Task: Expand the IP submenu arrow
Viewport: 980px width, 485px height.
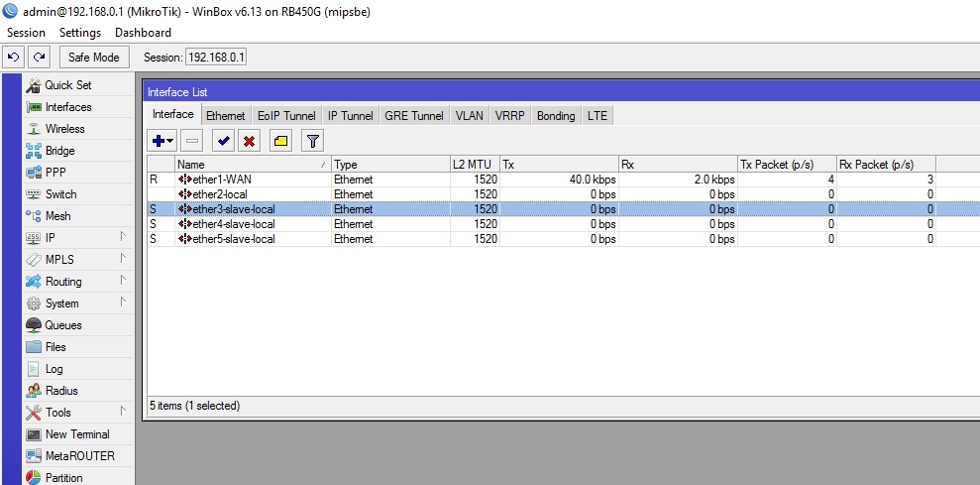Action: click(123, 237)
